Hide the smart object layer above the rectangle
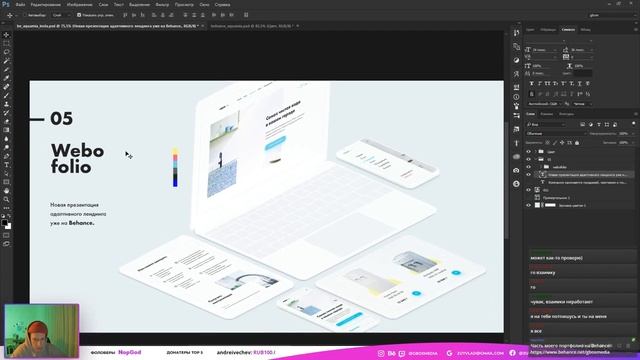This screenshot has width=640, height=360. click(529, 190)
